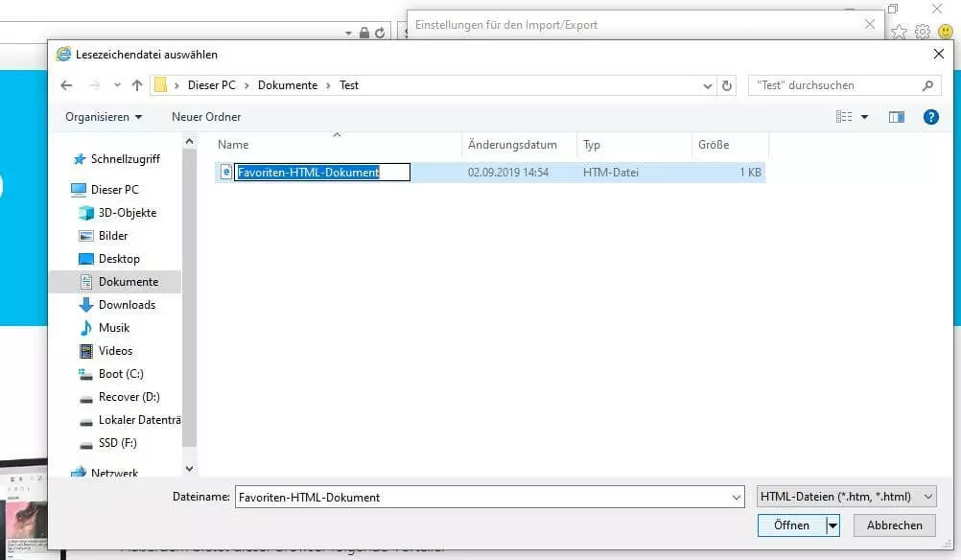This screenshot has height=560, width=961.
Task: Click the search magnifier icon
Action: [x=927, y=85]
